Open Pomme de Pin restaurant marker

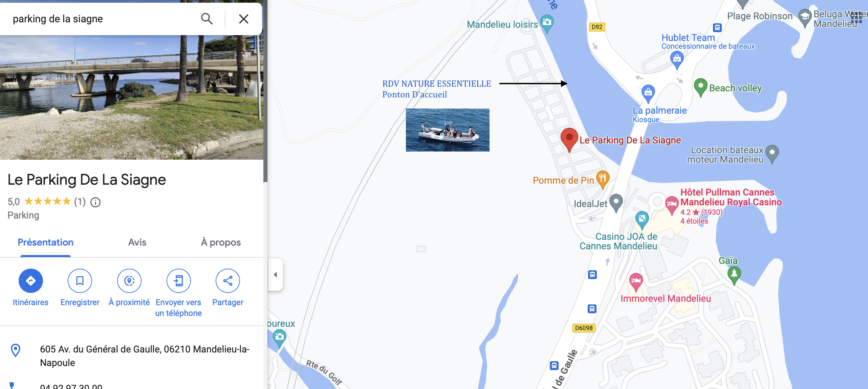[x=603, y=179]
